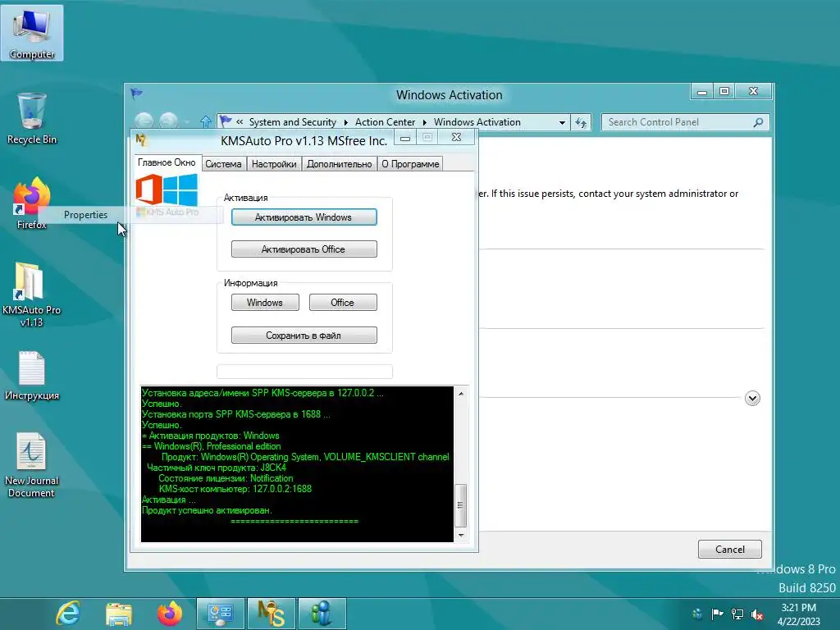The height and width of the screenshot is (630, 840).
Task: Click the 'KMS-хост компьютер: 127.0.0.2:1688' log line
Action: point(235,489)
